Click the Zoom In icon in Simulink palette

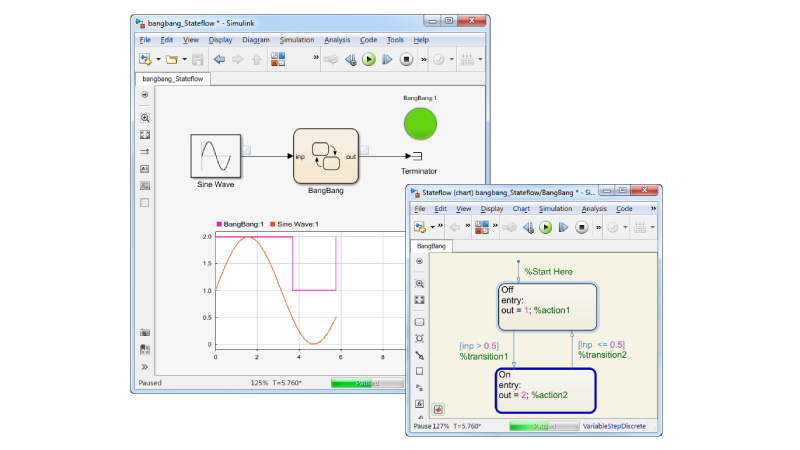145,117
